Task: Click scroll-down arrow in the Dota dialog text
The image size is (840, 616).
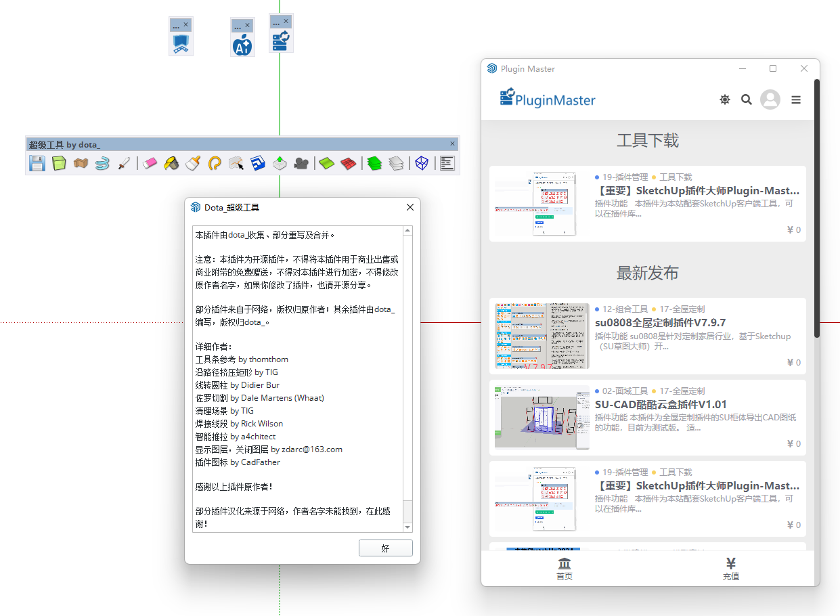Action: [x=407, y=527]
